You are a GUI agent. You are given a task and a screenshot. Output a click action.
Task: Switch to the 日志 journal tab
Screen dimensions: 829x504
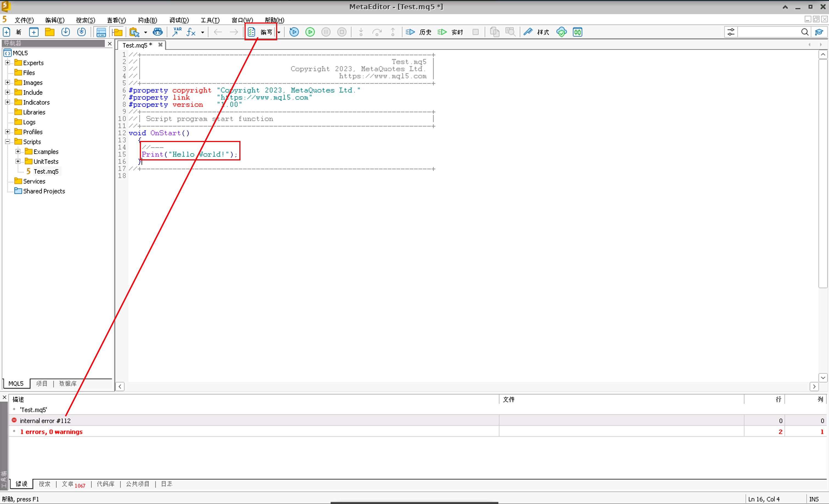click(x=167, y=484)
